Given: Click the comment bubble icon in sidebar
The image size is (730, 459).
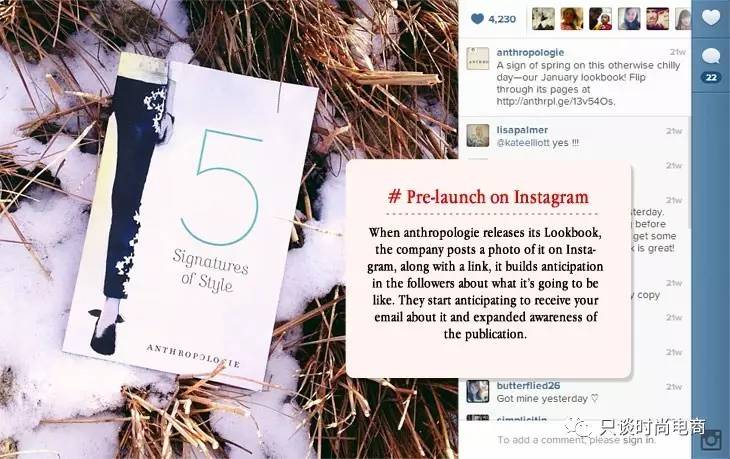Looking at the screenshot, I should click(x=711, y=56).
